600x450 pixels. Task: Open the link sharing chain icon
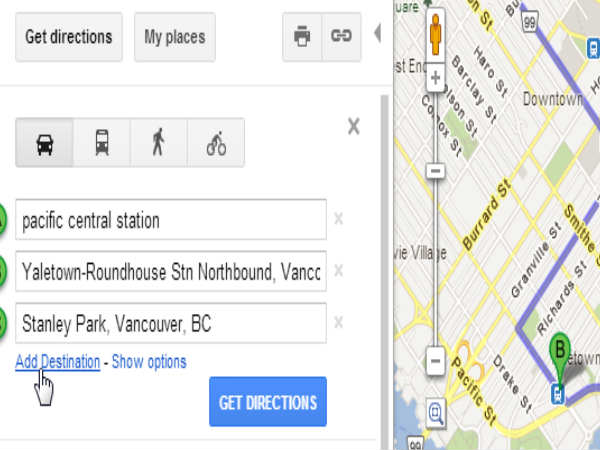(341, 37)
